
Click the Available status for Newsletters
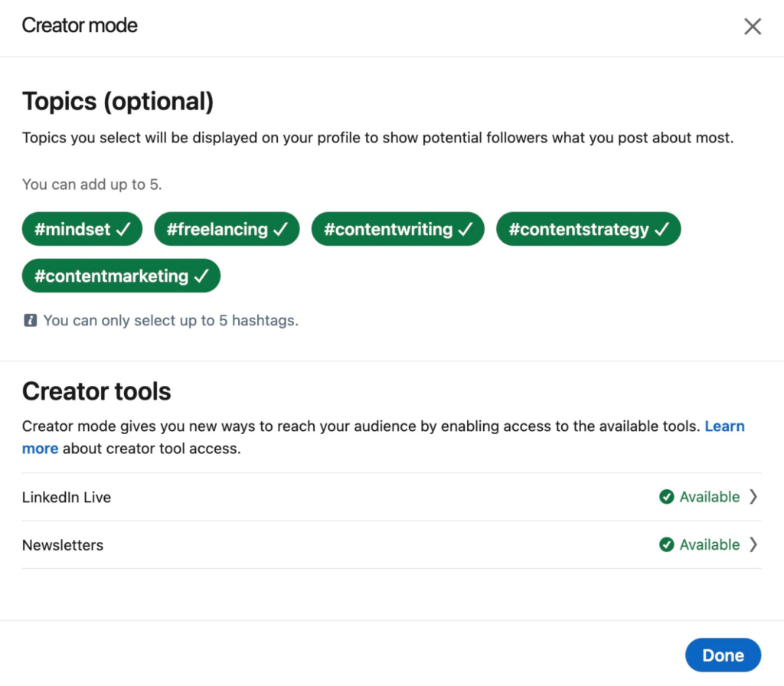[x=708, y=544]
